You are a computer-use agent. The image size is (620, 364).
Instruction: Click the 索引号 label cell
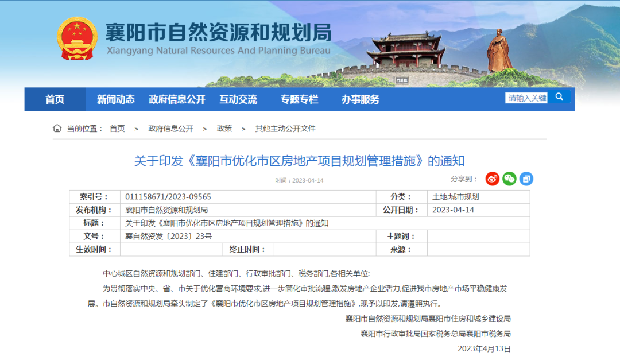pyautogui.click(x=95, y=196)
